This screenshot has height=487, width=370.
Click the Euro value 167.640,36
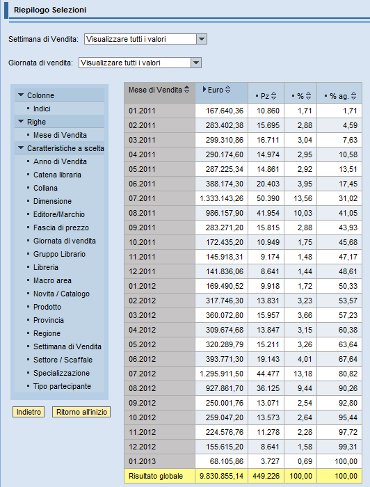coord(225,111)
